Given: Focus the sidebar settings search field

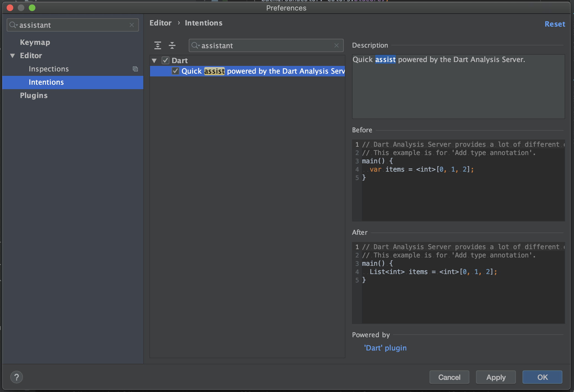Looking at the screenshot, I should click(x=73, y=25).
